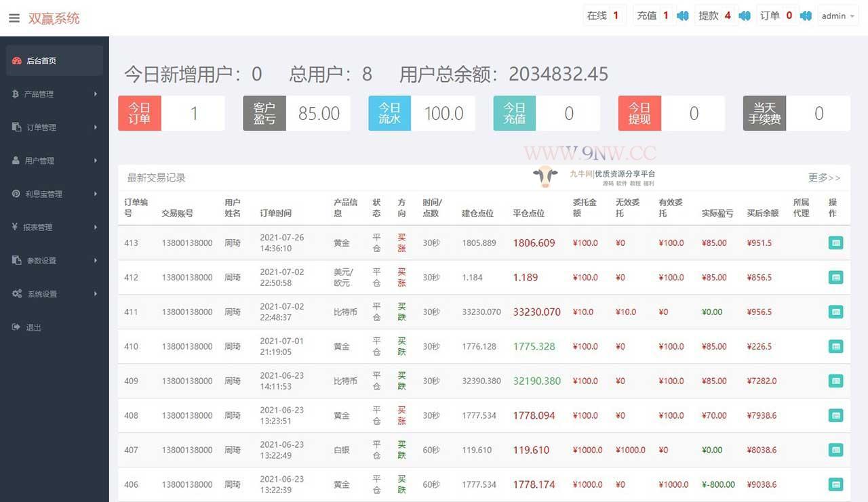Toggle the speaker icon beside 订单
The image size is (868, 502).
(806, 16)
